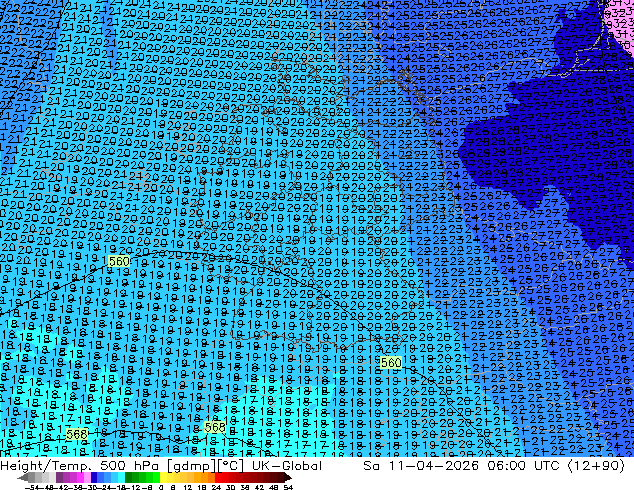Click the bright magenta legend swatch

point(80,477)
